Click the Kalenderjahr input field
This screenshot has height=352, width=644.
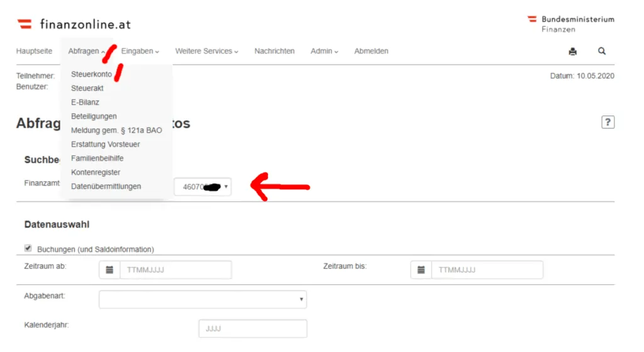tap(253, 329)
